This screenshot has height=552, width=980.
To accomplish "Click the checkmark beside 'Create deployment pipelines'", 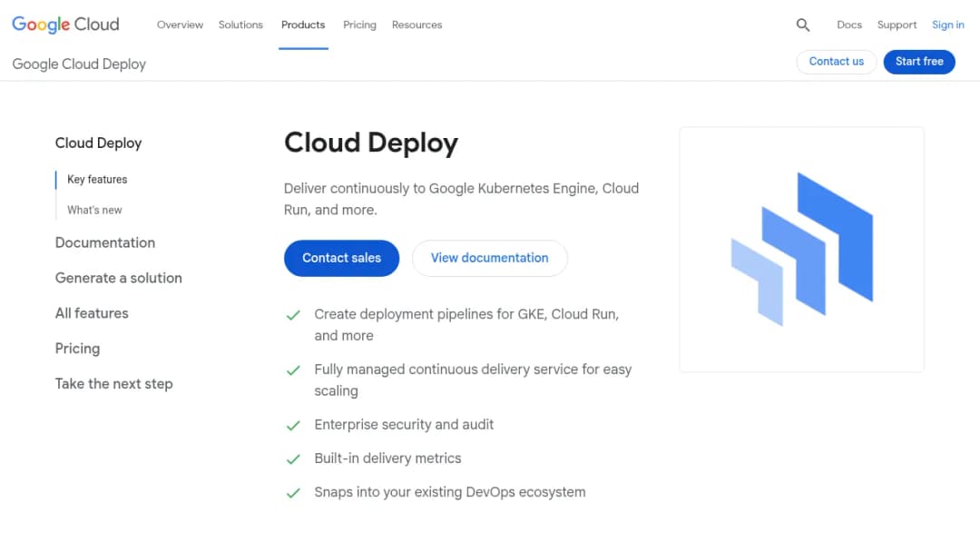I will tap(293, 315).
